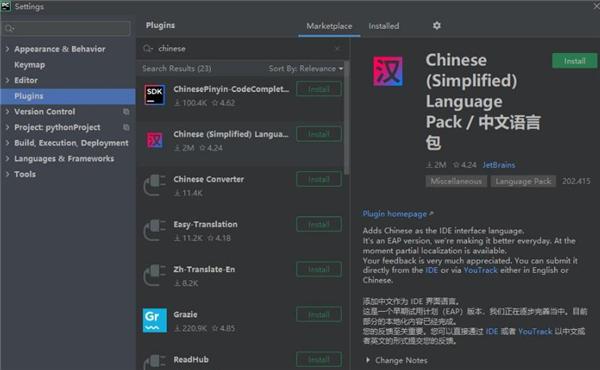Install ReadHub plugin

tap(319, 360)
